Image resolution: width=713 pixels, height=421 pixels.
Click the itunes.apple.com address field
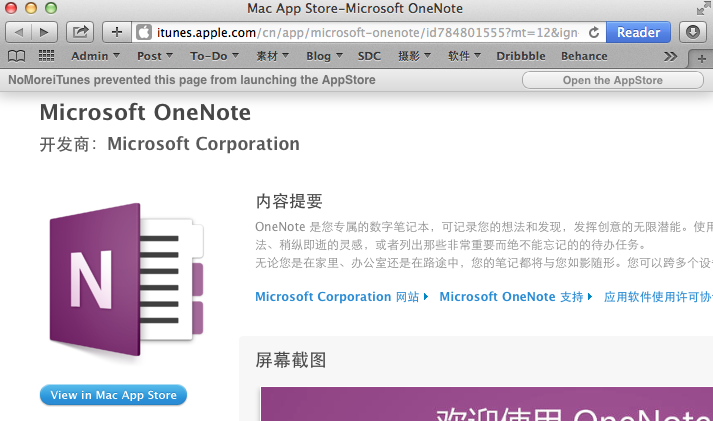[x=360, y=32]
